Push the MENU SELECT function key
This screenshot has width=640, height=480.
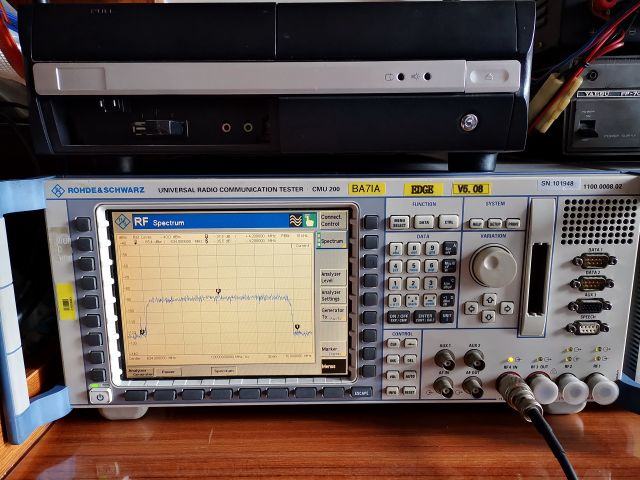(x=399, y=222)
